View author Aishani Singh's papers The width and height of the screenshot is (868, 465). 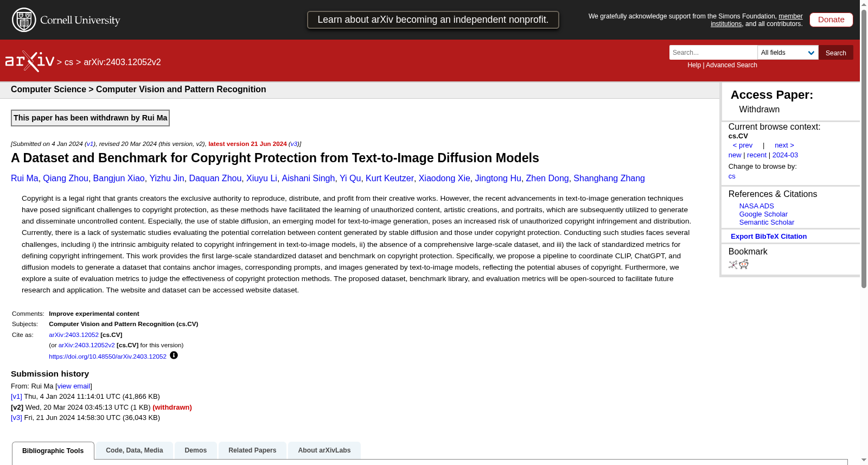tap(308, 179)
